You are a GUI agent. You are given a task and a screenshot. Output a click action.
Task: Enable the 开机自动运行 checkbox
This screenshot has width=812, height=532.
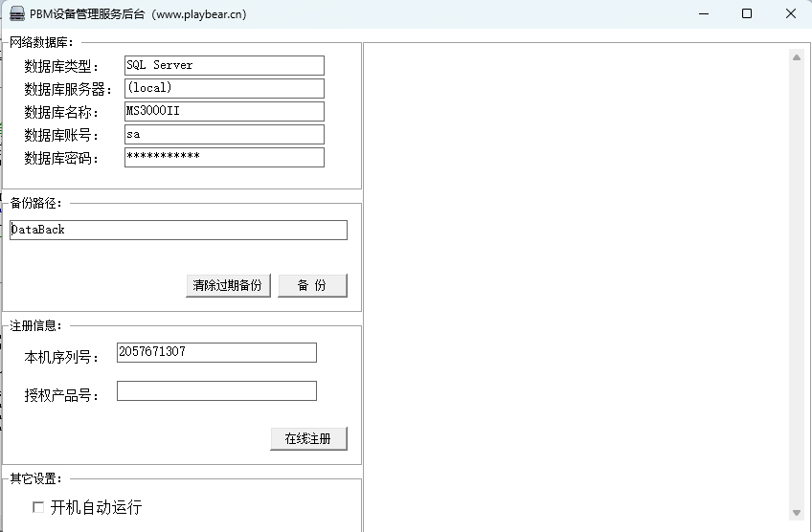(38, 507)
